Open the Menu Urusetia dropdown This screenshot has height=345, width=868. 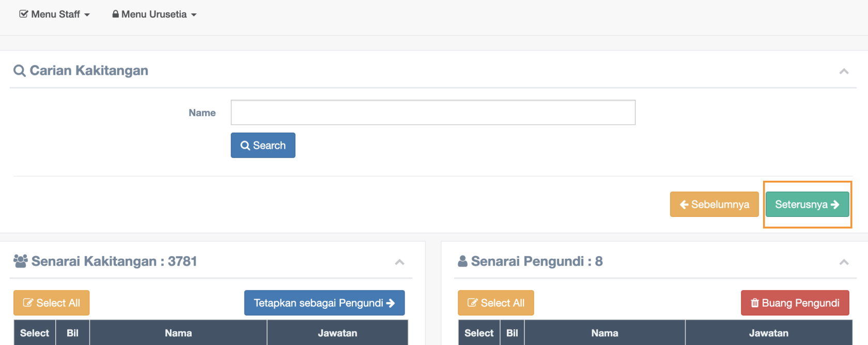point(154,14)
